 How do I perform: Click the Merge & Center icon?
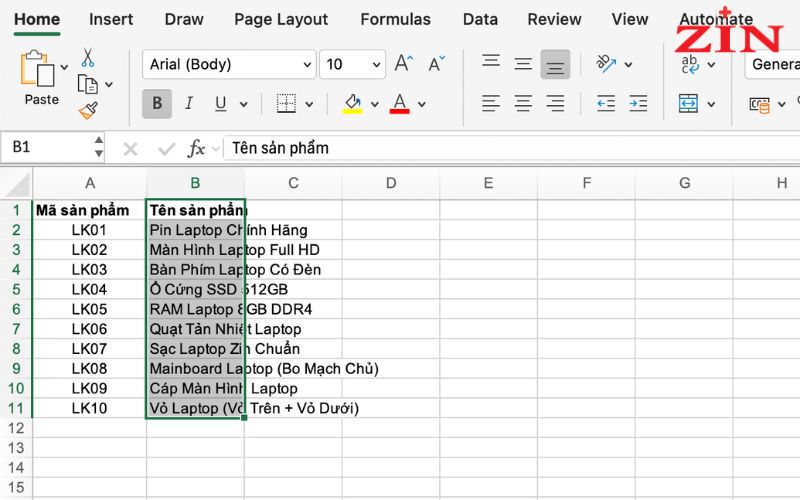(688, 104)
